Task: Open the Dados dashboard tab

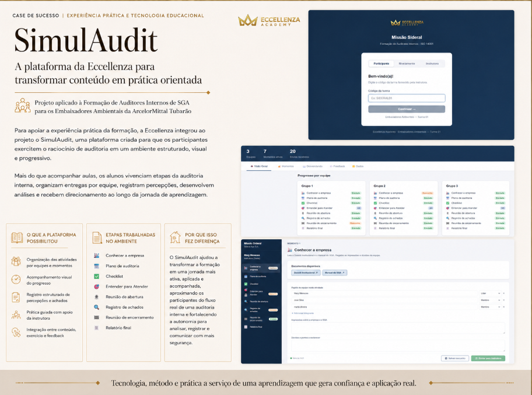Action: coord(358,166)
